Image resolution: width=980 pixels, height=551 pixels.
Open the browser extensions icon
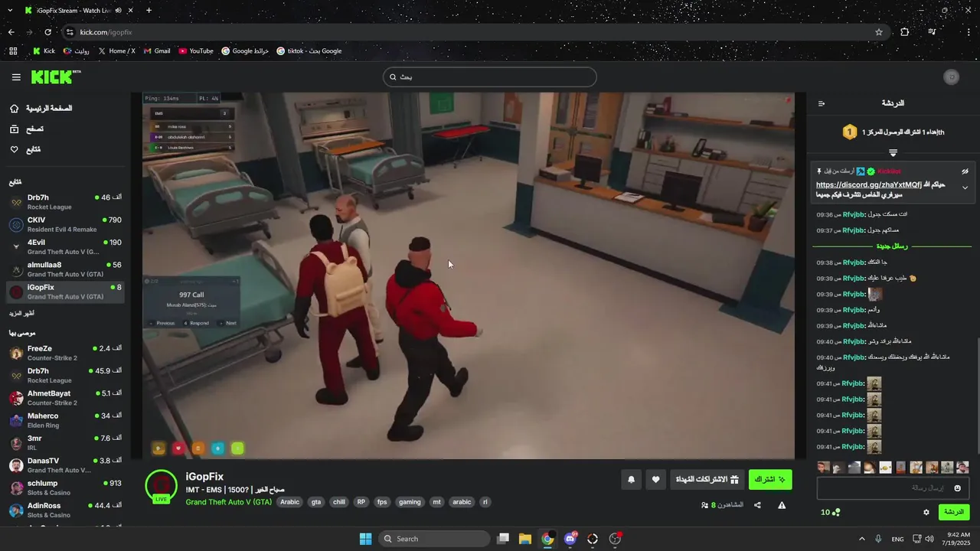click(x=905, y=32)
